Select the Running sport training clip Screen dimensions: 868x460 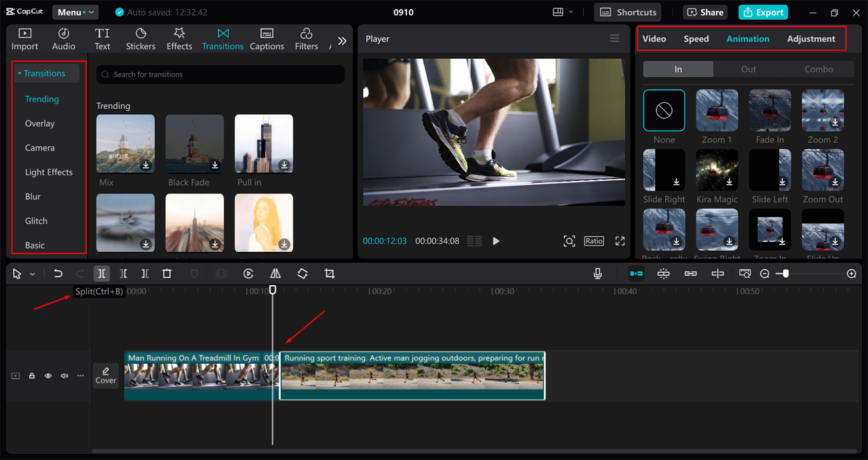click(412, 375)
